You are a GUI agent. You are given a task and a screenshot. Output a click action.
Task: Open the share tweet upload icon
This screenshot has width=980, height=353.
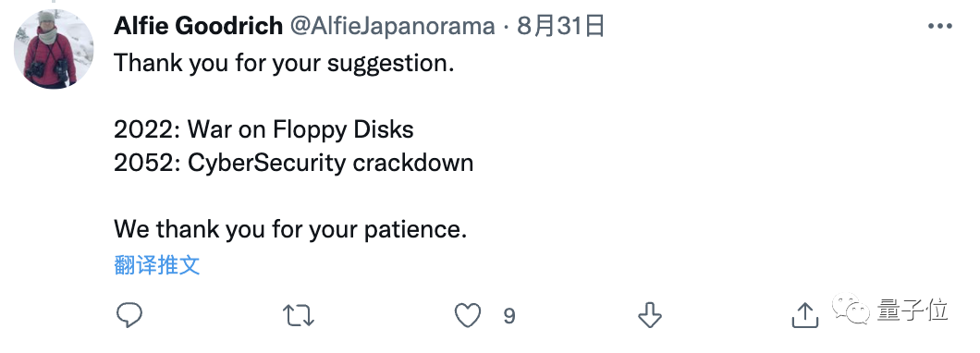click(805, 315)
